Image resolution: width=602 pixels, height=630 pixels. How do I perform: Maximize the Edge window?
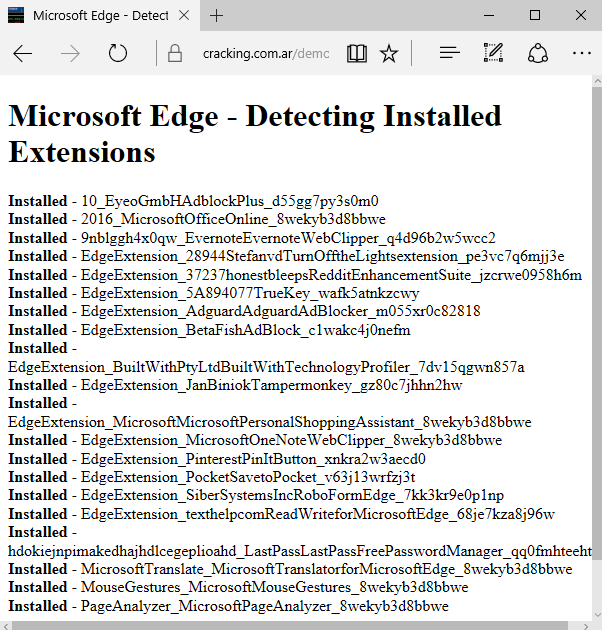[x=535, y=15]
